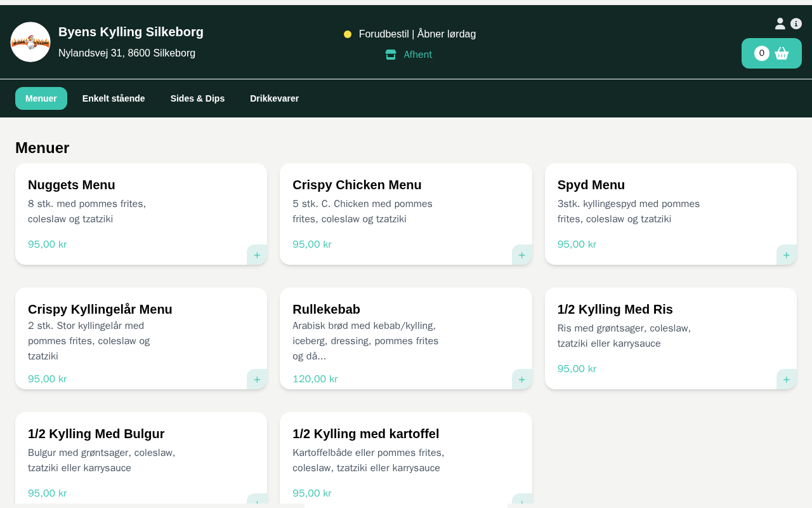This screenshot has height=508, width=812.
Task: Add Crispy Kyllingelår Menu to basket
Action: point(257,379)
